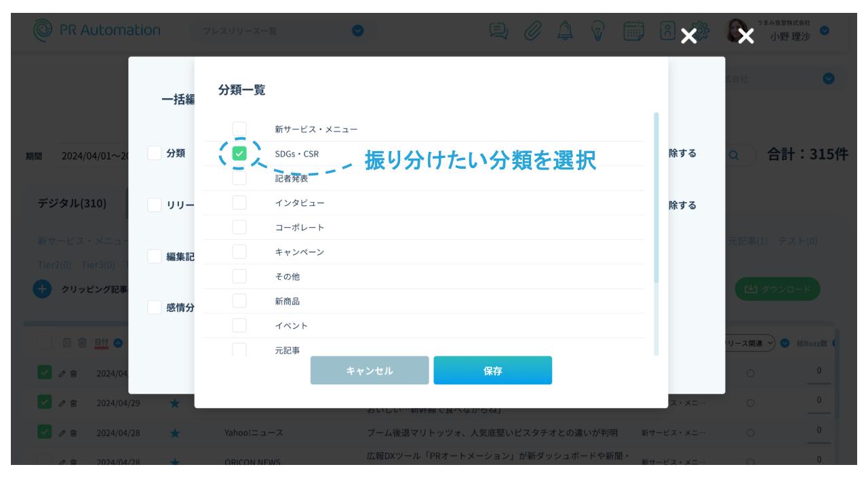868x488 pixels.
Task: Click the キャンセル button
Action: 370,370
